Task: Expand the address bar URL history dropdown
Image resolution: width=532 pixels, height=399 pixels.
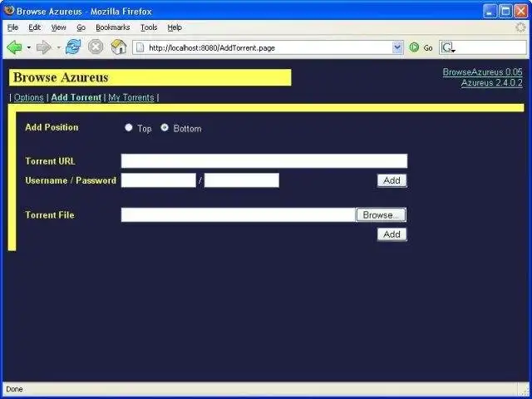Action: (x=397, y=47)
